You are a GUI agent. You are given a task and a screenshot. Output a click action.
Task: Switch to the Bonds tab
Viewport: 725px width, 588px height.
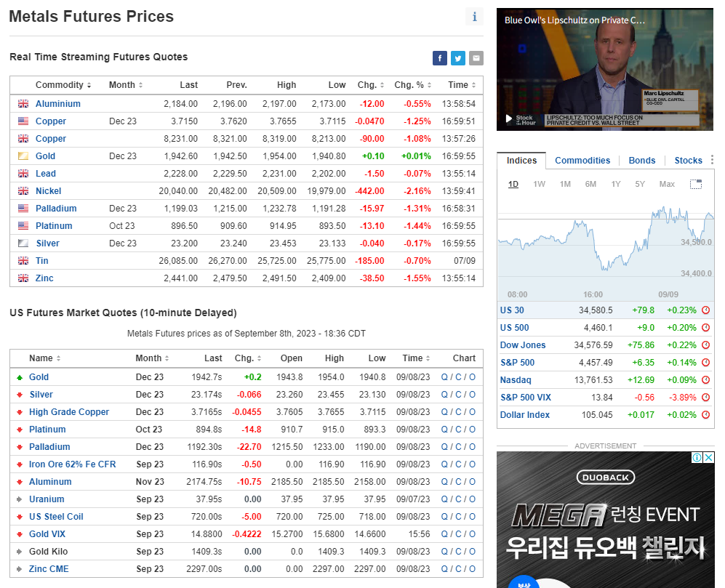point(642,161)
